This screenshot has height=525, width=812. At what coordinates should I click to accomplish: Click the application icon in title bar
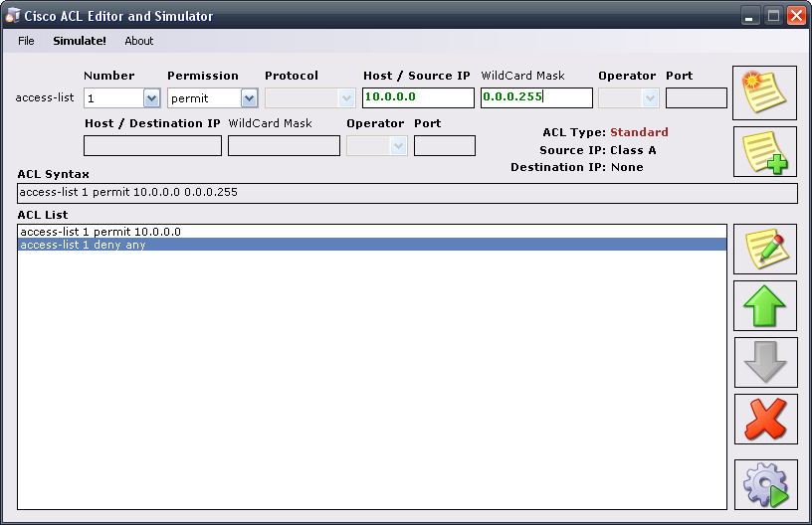point(12,16)
